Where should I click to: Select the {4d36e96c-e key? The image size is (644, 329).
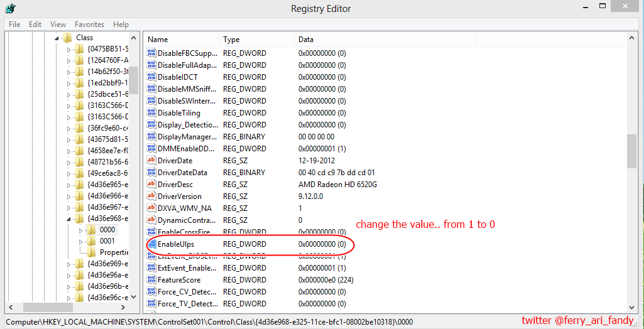pos(107,298)
